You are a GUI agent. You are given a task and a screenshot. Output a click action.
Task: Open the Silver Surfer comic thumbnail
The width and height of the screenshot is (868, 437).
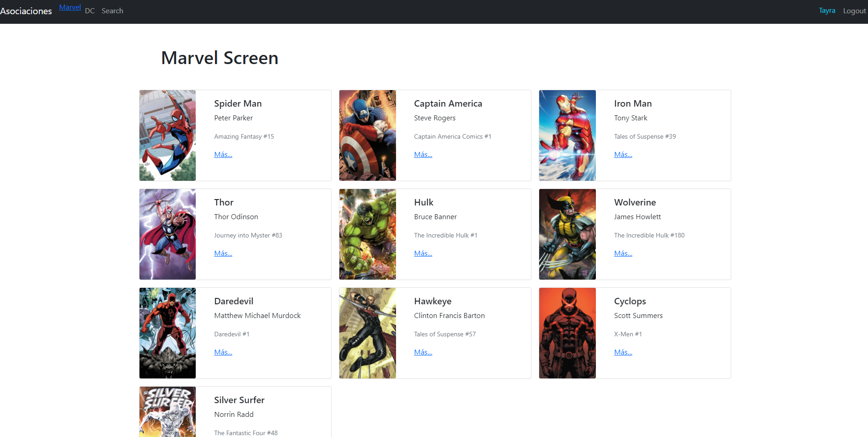[x=167, y=412]
